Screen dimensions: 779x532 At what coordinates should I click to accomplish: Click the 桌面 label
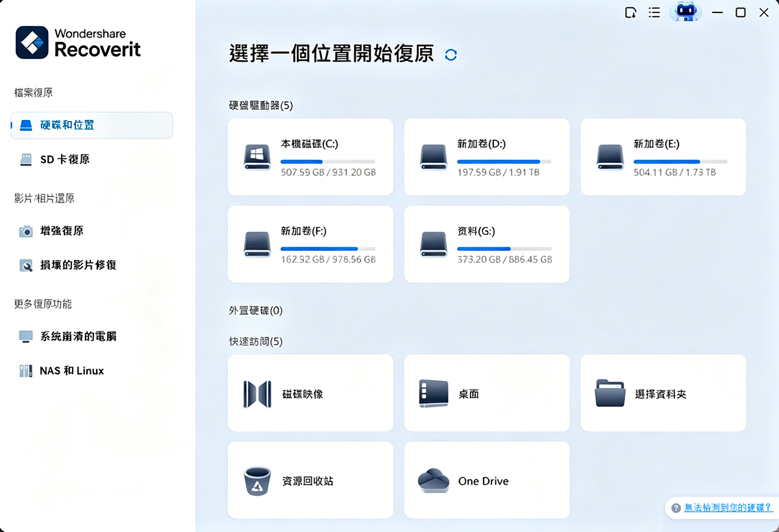[x=469, y=394]
